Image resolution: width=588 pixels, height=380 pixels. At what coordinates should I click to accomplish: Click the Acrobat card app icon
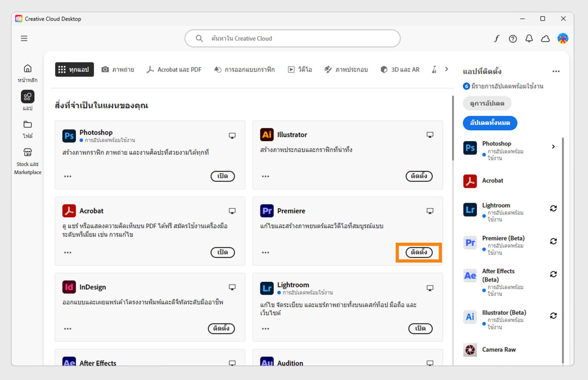[69, 211]
